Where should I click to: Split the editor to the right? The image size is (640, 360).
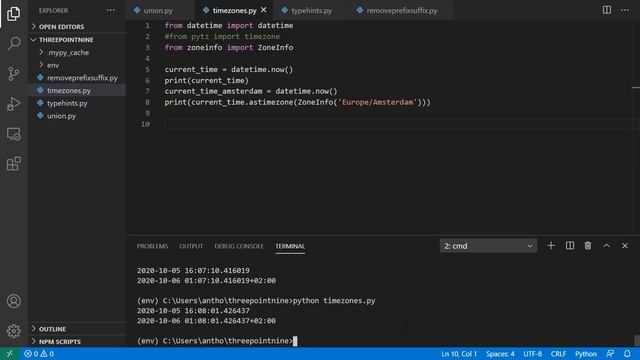click(x=607, y=10)
